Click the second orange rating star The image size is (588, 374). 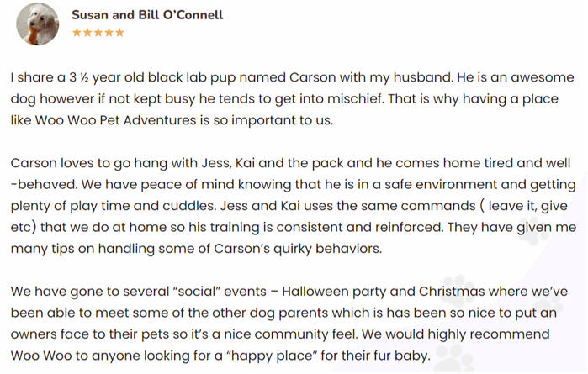87,33
